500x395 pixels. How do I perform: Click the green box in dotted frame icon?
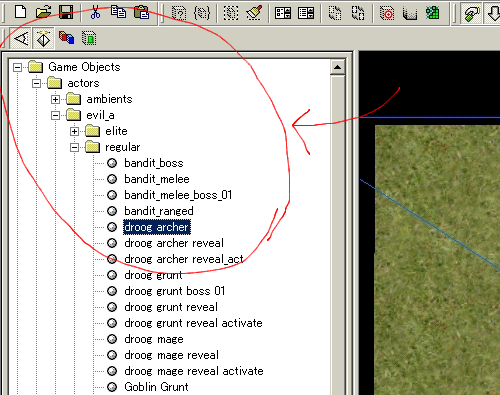coord(89,38)
